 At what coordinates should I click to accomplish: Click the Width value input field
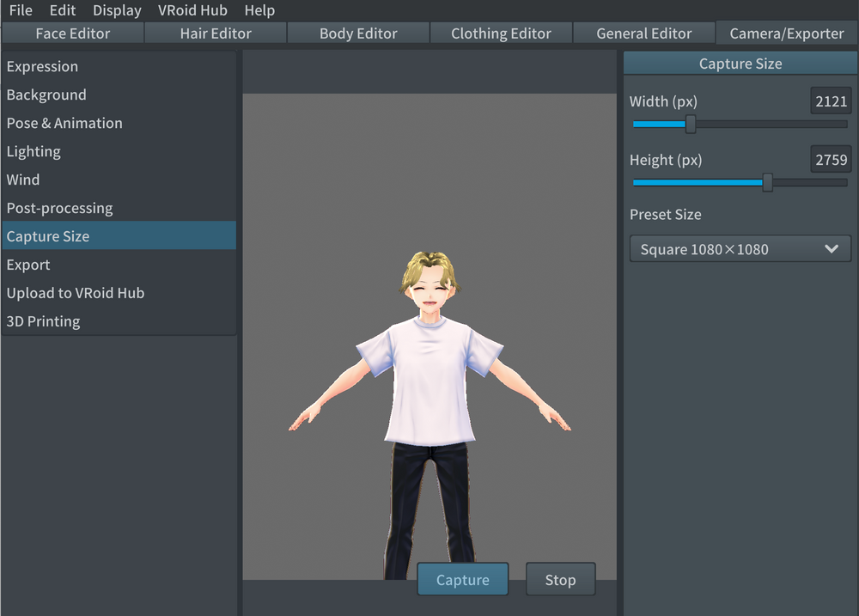click(831, 101)
